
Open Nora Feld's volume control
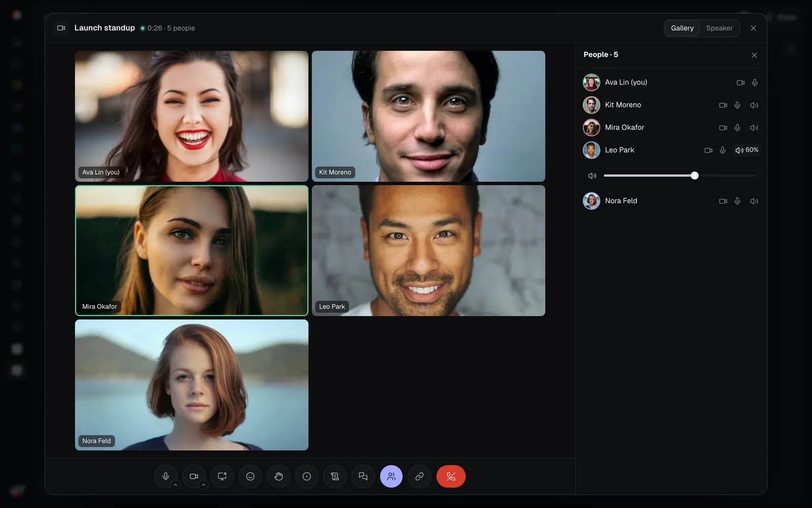[x=754, y=201]
